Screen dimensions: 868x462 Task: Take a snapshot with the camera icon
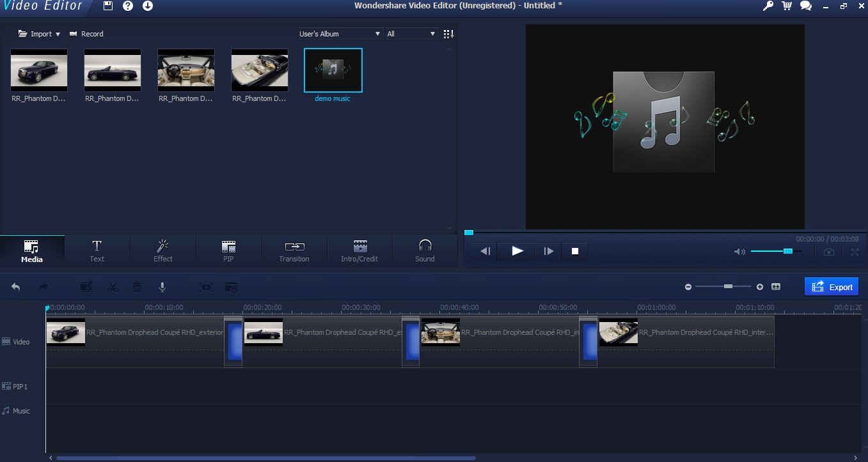829,252
